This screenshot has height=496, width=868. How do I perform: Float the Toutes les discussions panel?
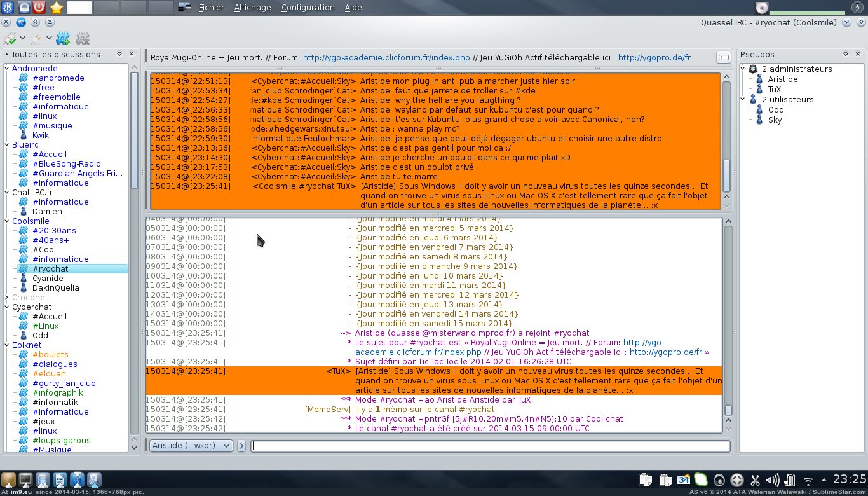(119, 54)
